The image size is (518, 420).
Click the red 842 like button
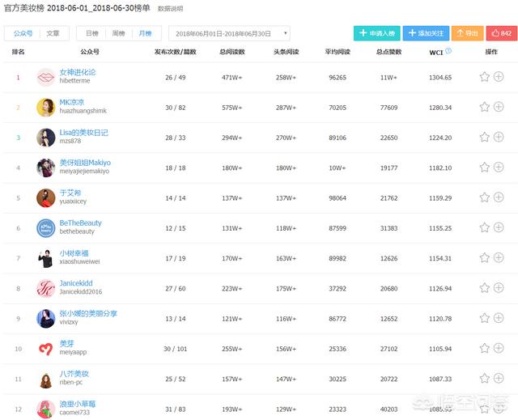(502, 33)
